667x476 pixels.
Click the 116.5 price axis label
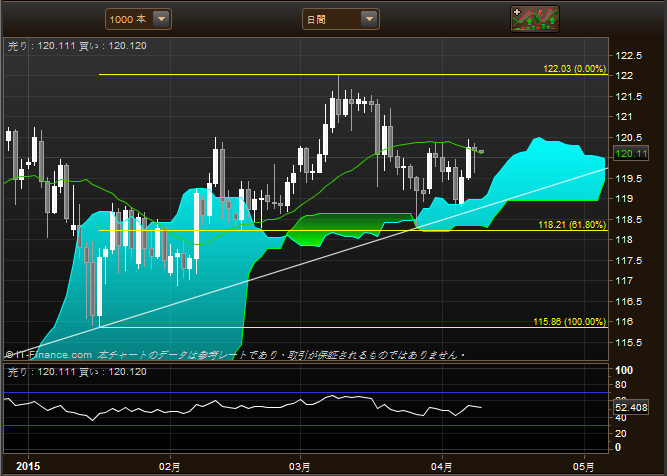click(629, 302)
